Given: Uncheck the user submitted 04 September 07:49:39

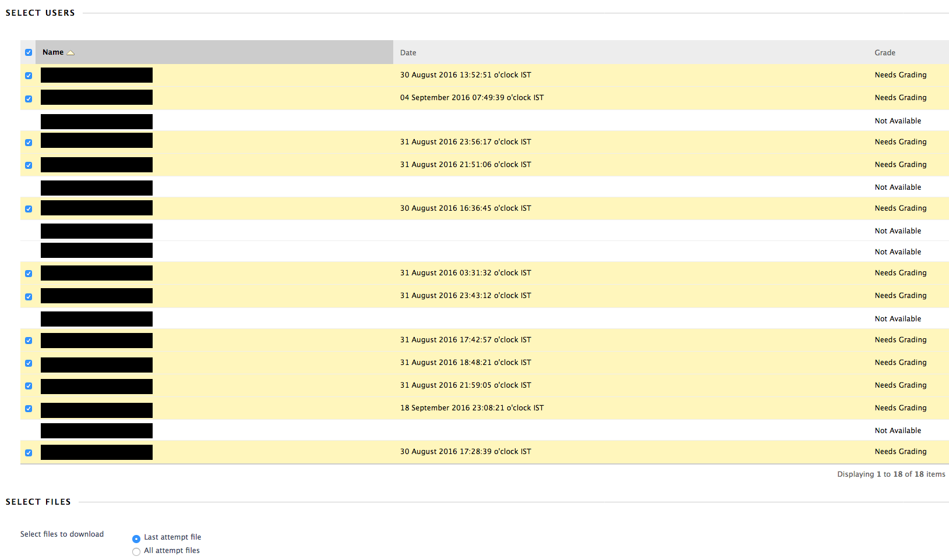Looking at the screenshot, I should coord(29,99).
